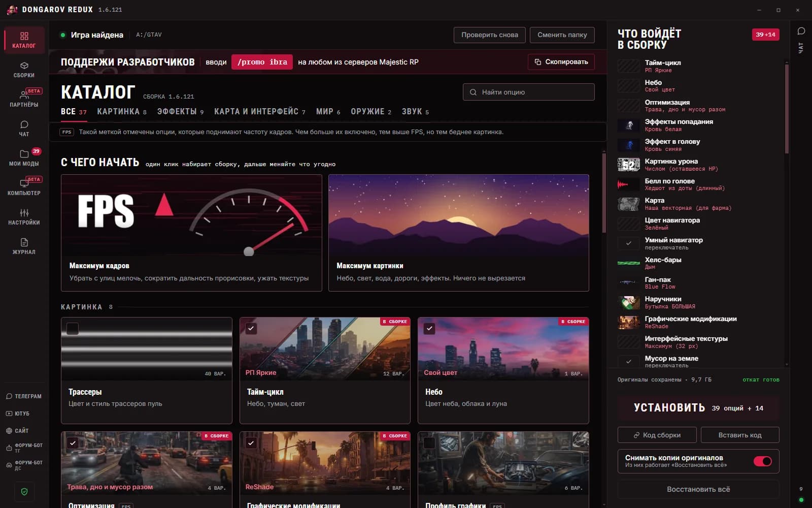
Task: Click the Код сборки button
Action: click(657, 435)
